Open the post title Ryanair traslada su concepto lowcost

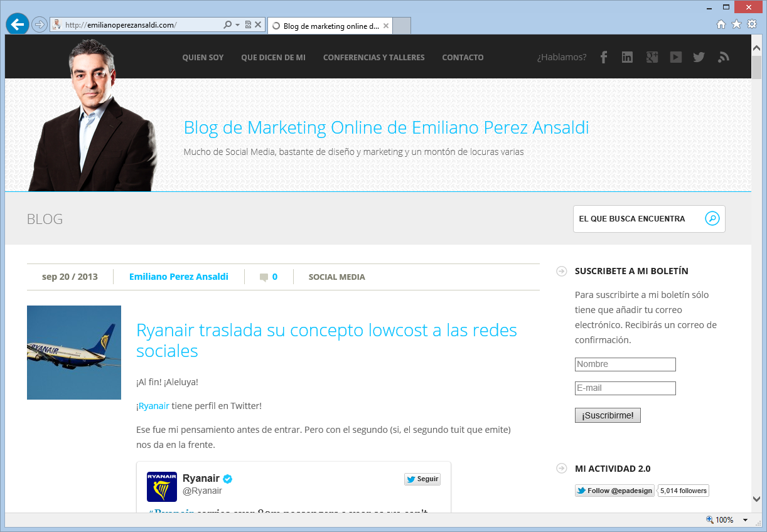(326, 340)
